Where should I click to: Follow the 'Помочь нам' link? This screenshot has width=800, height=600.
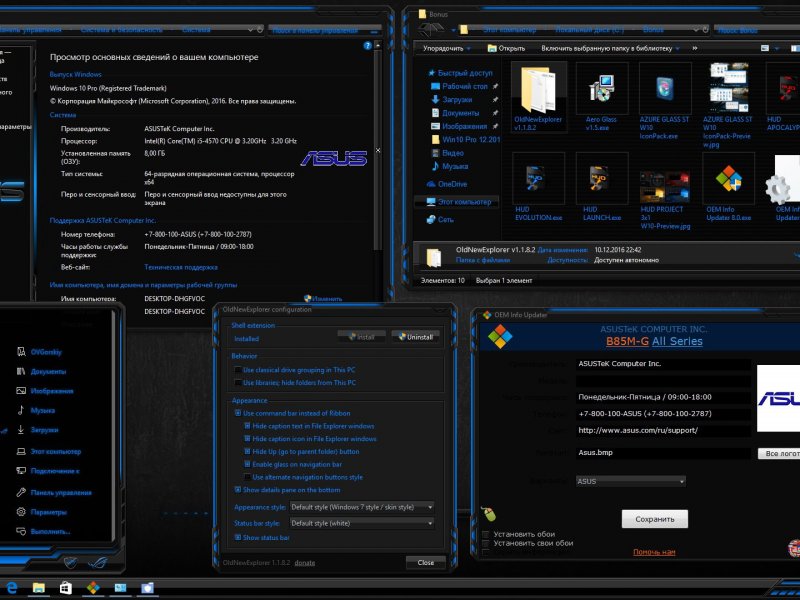click(654, 552)
